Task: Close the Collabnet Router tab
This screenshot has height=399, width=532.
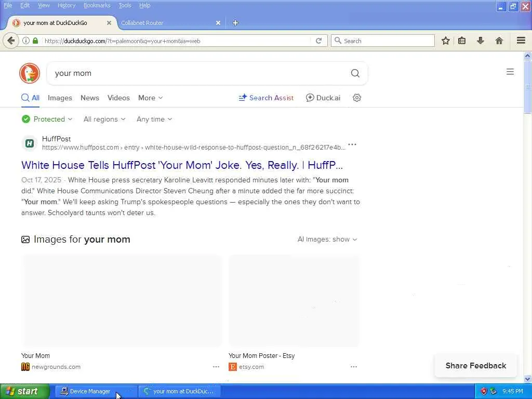Action: (x=218, y=23)
